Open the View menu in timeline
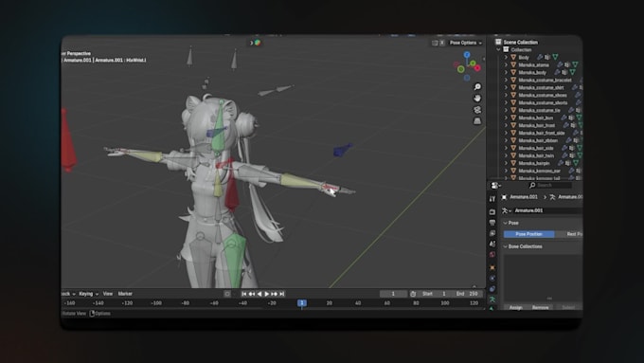The height and width of the screenshot is (363, 644). point(108,294)
